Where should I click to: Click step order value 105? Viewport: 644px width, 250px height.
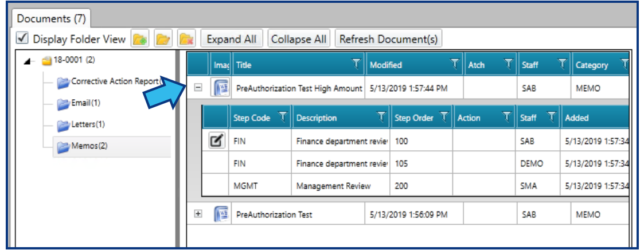(401, 164)
